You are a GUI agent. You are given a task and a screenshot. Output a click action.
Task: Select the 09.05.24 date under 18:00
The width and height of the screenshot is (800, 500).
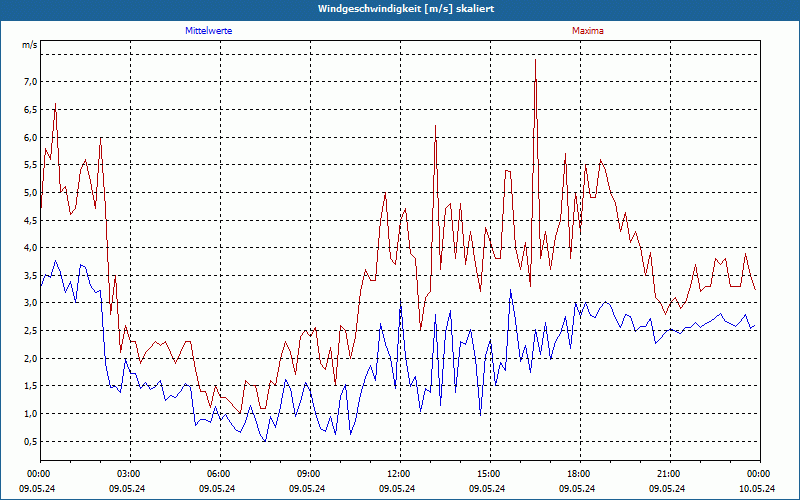(577, 488)
